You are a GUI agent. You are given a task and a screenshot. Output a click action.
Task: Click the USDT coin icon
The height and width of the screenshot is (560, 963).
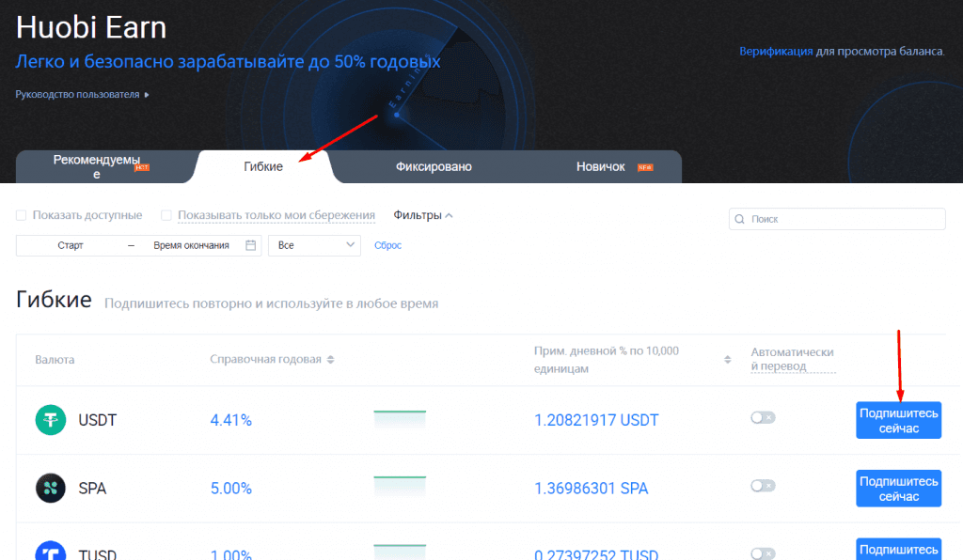[x=51, y=420]
